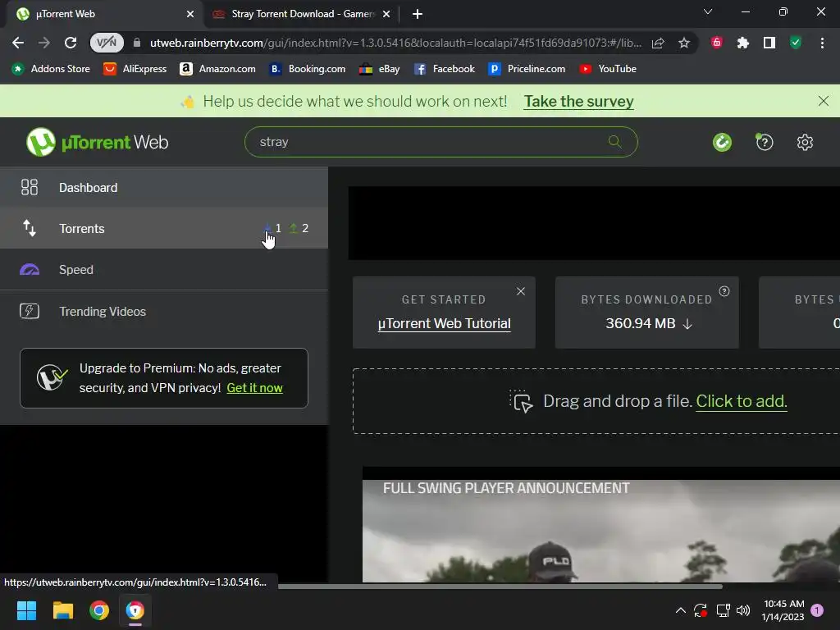840x630 pixels.
Task: Click the active browser taskbar icon
Action: [135, 610]
